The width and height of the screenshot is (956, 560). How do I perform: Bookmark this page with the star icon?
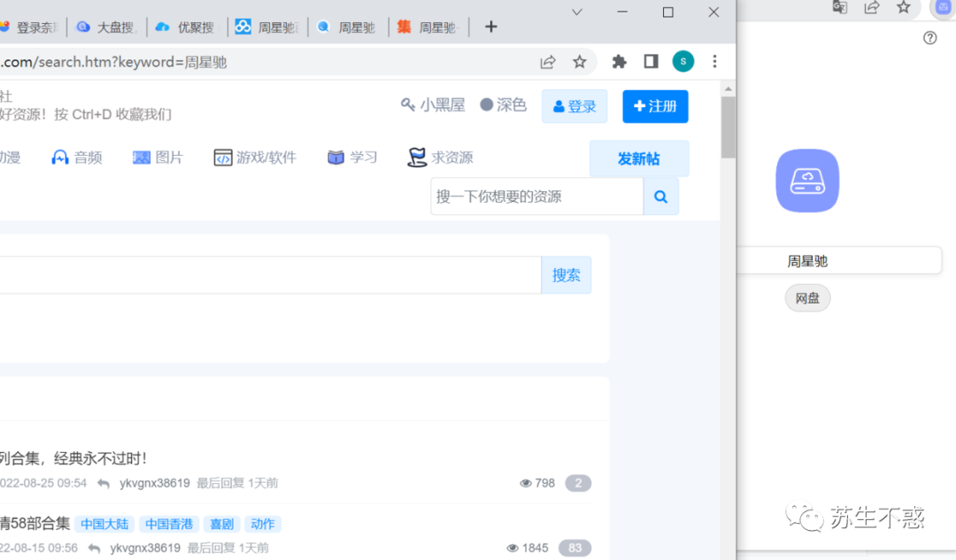(x=579, y=62)
